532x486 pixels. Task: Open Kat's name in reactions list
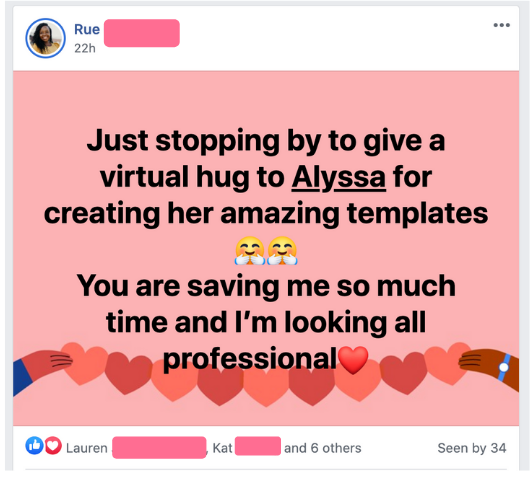222,448
